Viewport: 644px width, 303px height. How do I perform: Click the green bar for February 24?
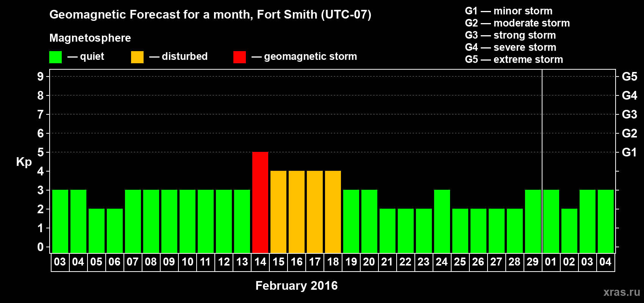click(442, 221)
